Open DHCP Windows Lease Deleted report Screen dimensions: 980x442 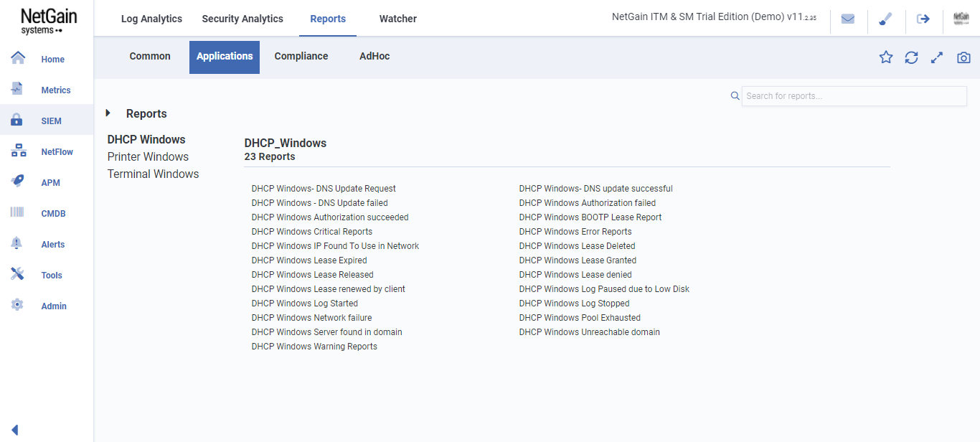click(577, 245)
